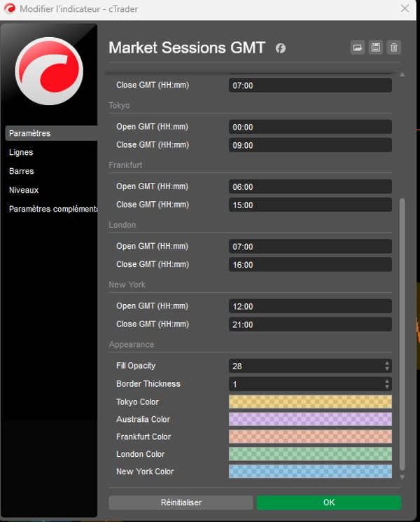Open the Niveaux section
420x522 pixels.
click(x=24, y=190)
